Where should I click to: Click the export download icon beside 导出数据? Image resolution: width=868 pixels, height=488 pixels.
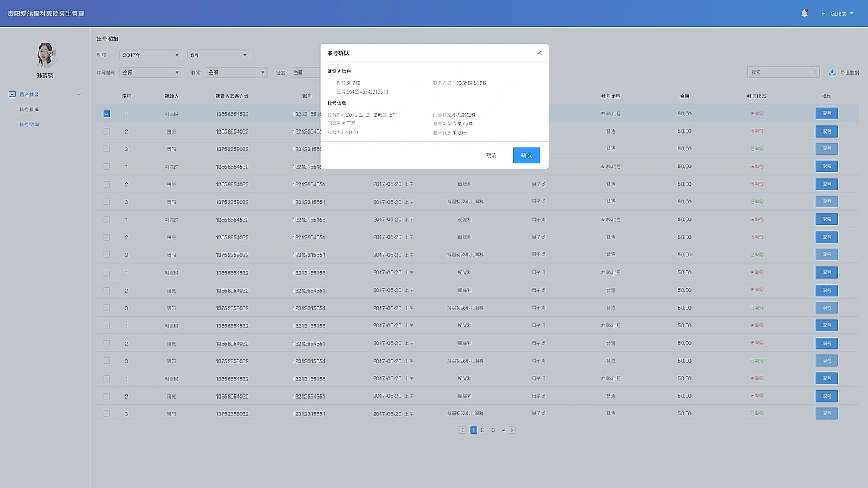(833, 72)
